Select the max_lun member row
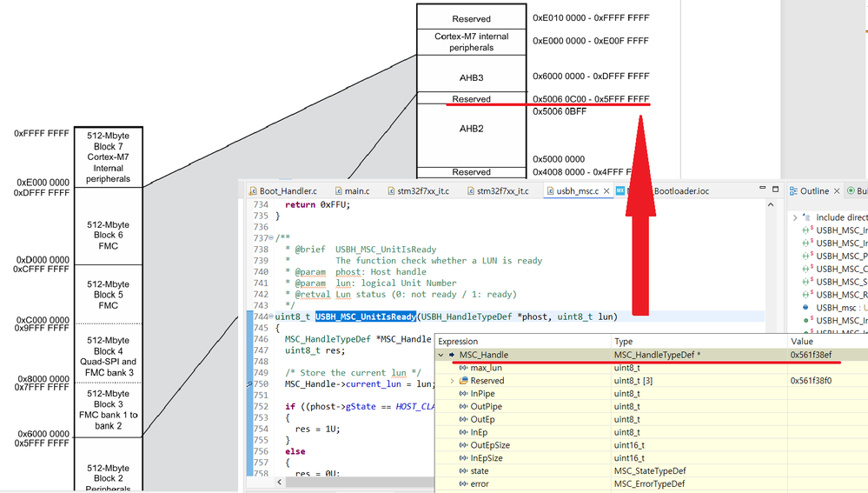The image size is (868, 493). (652, 368)
